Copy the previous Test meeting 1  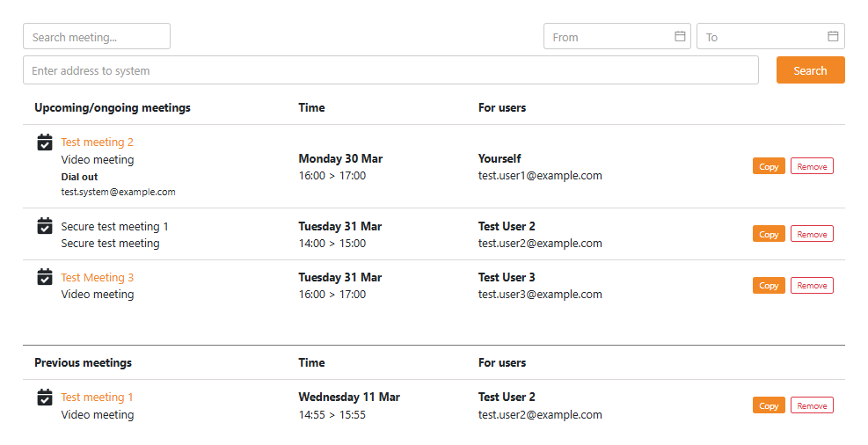point(769,405)
